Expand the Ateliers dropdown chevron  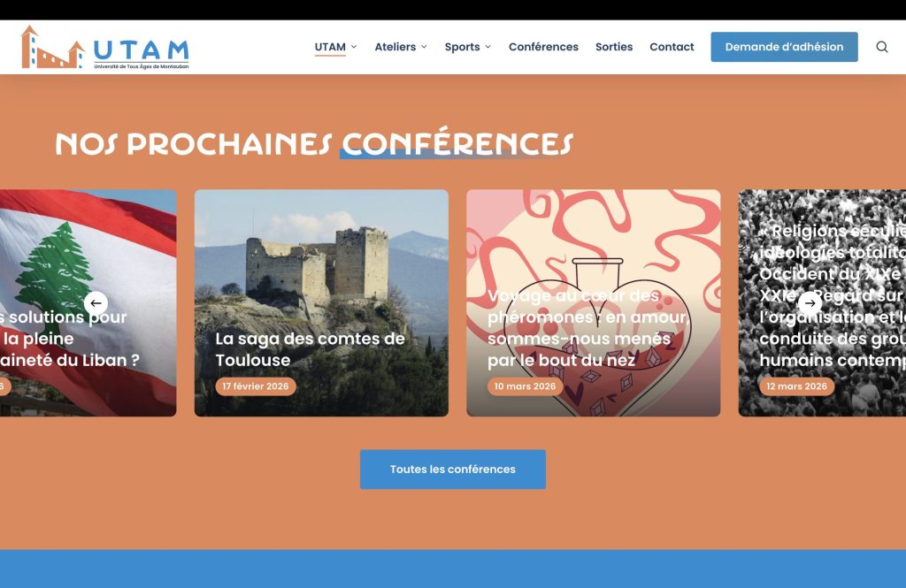[424, 47]
